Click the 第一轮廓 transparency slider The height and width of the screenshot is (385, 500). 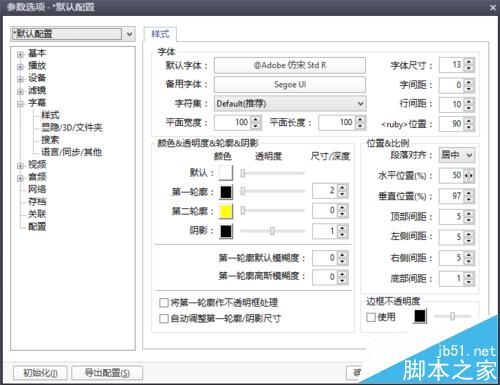coord(273,191)
